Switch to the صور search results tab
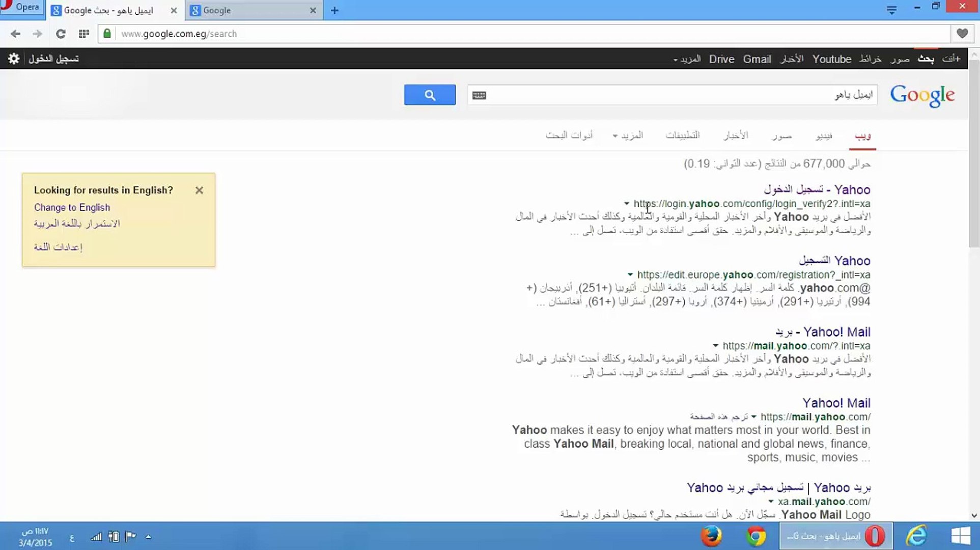This screenshot has height=550, width=980. (781, 135)
